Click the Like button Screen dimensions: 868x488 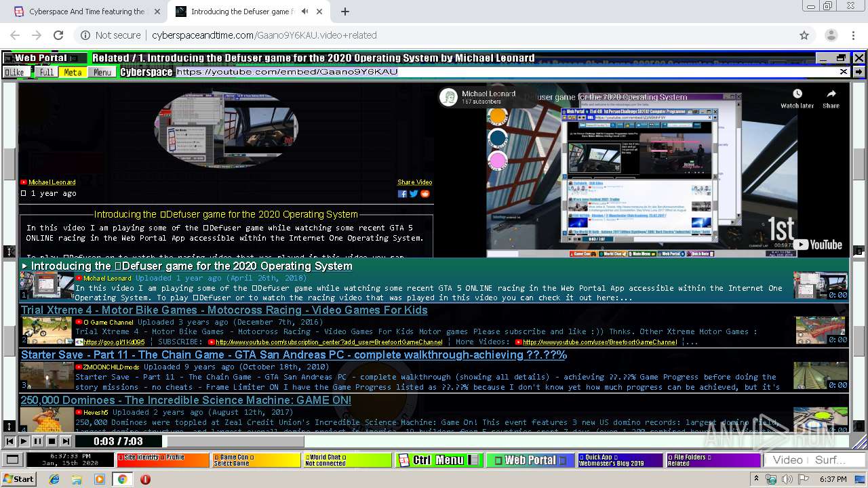click(x=16, y=72)
